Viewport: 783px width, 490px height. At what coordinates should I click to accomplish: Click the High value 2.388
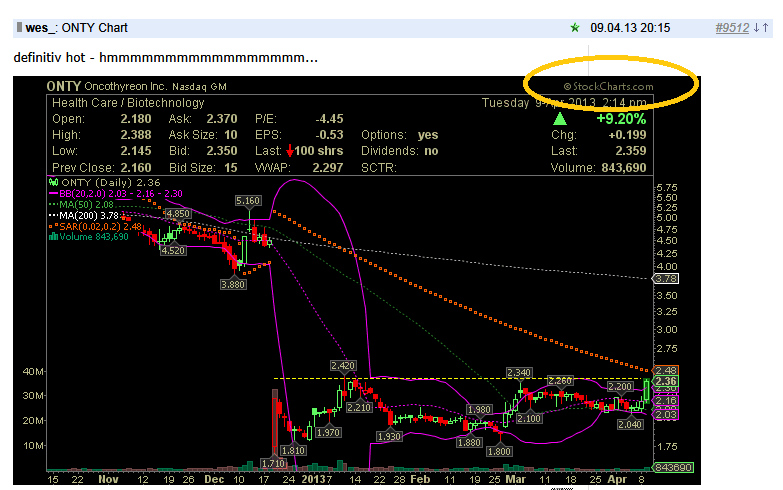(x=135, y=135)
